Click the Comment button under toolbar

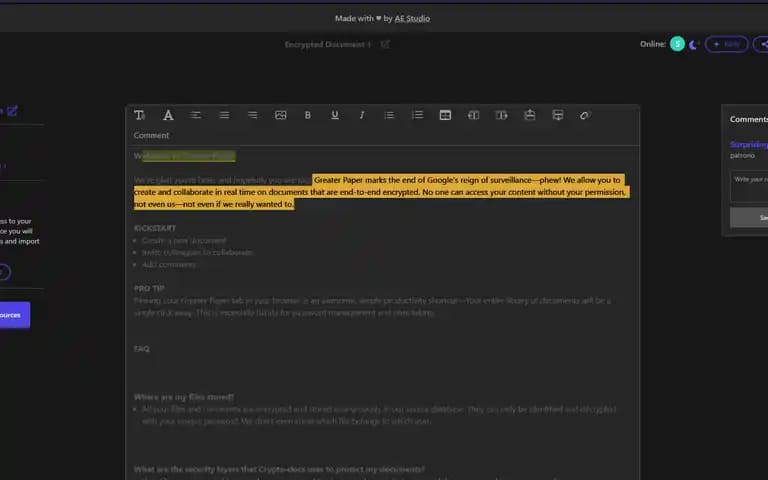point(151,135)
